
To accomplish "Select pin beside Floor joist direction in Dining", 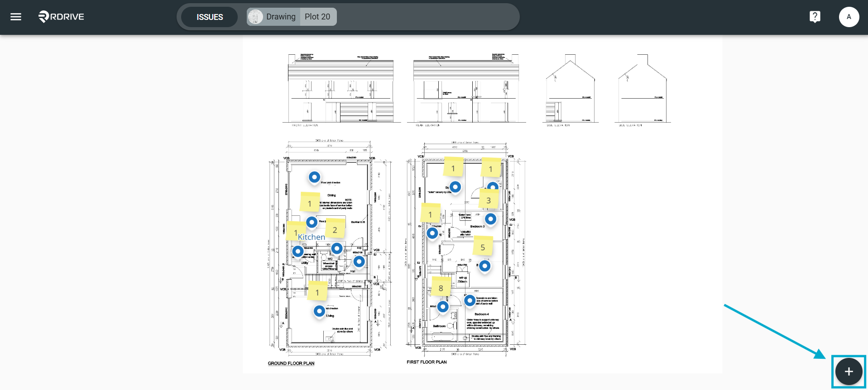I will click(314, 177).
